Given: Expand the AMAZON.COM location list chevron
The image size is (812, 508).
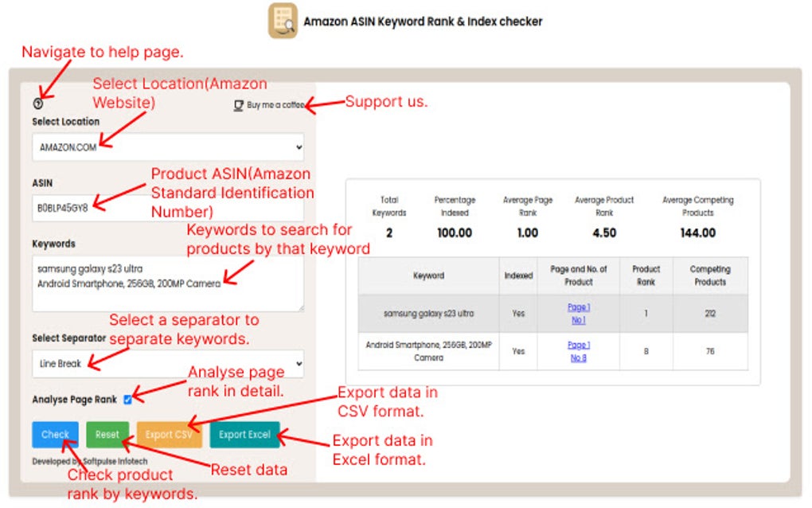Looking at the screenshot, I should (299, 147).
